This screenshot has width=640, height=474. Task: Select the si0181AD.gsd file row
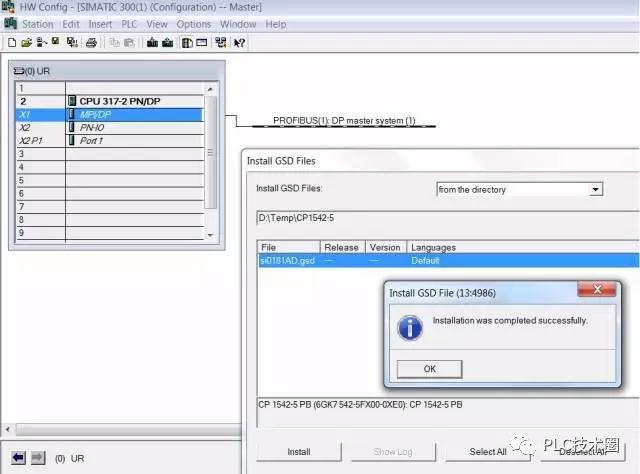[x=448, y=260]
